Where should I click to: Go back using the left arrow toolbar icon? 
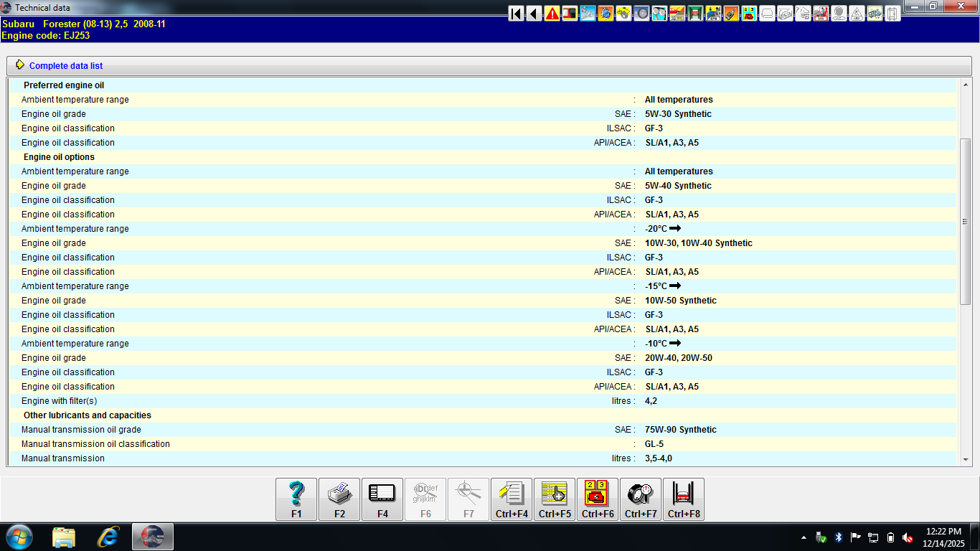click(x=534, y=13)
